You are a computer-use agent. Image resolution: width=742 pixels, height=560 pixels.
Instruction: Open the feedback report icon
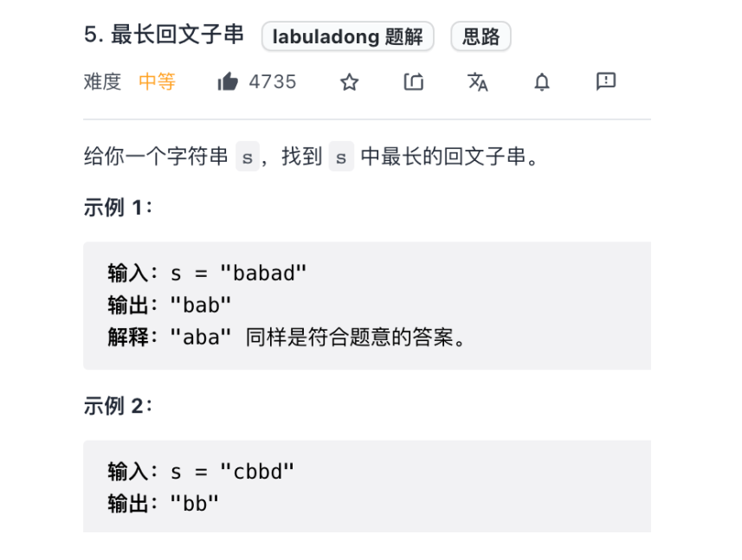coord(606,81)
